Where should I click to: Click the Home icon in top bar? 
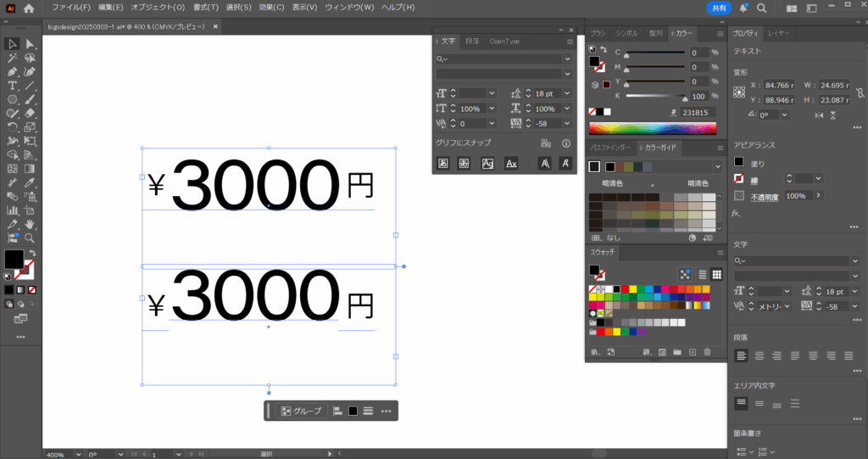pos(29,8)
